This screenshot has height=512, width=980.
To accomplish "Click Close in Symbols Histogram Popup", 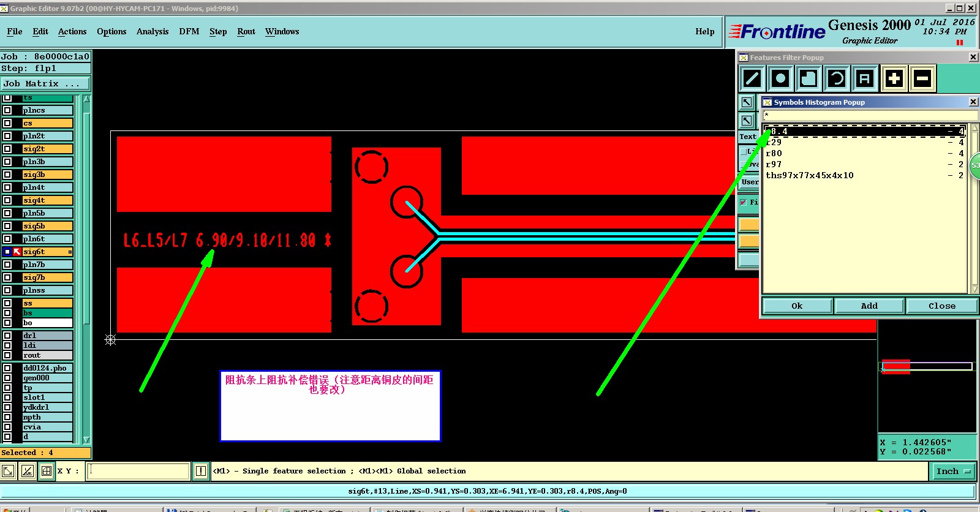I will (941, 306).
